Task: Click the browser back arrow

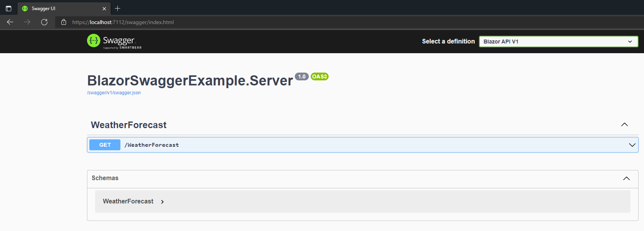Action: tap(10, 22)
